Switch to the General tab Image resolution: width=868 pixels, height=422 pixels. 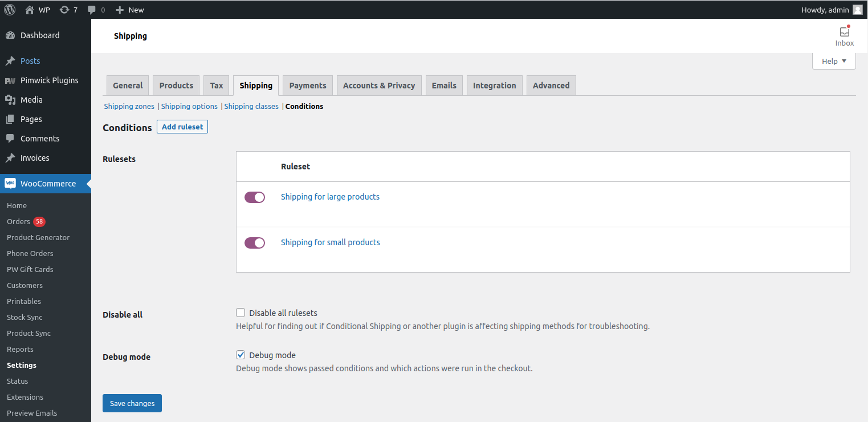[x=128, y=86]
